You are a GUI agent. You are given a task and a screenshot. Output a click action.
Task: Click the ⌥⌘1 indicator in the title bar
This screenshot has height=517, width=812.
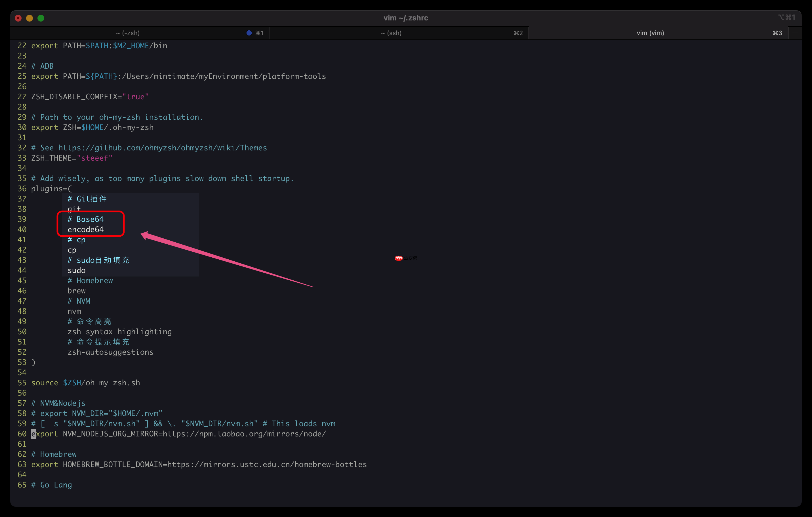coord(787,18)
